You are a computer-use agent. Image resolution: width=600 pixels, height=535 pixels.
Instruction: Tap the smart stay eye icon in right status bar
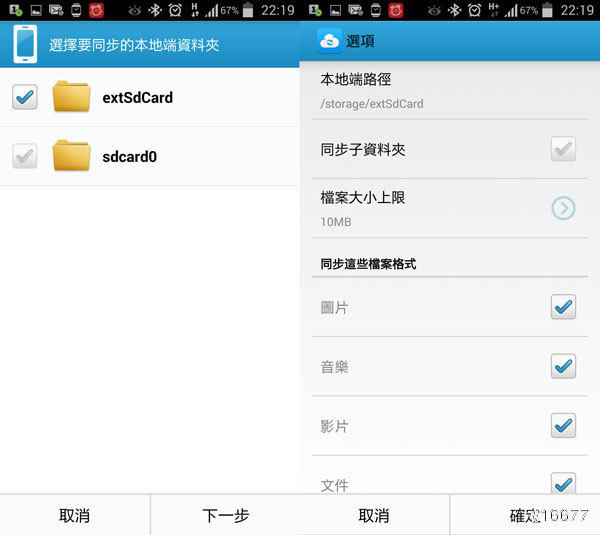(434, 11)
